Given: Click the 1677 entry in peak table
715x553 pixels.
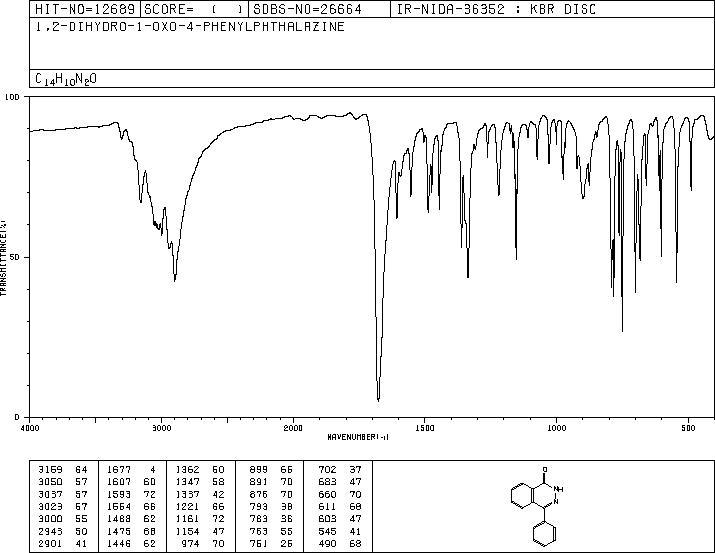Looking at the screenshot, I should coord(119,470).
